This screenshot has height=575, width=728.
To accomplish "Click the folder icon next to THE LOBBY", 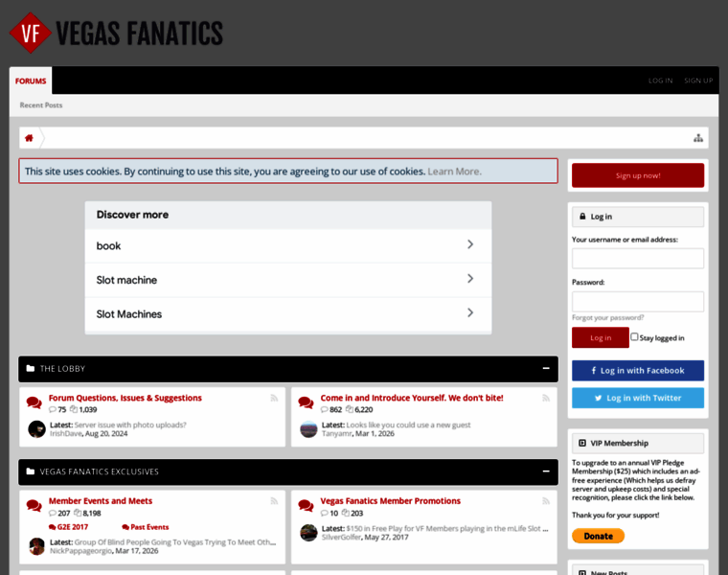I will 31,368.
